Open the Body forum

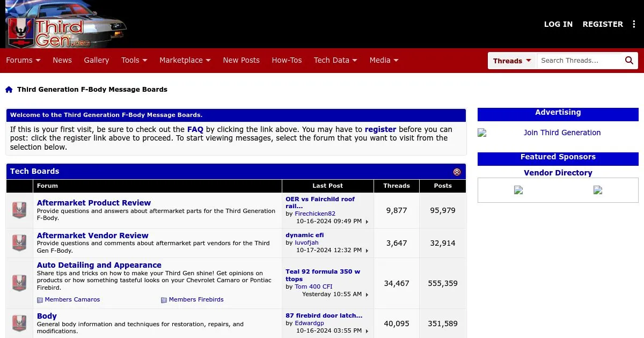click(x=47, y=317)
